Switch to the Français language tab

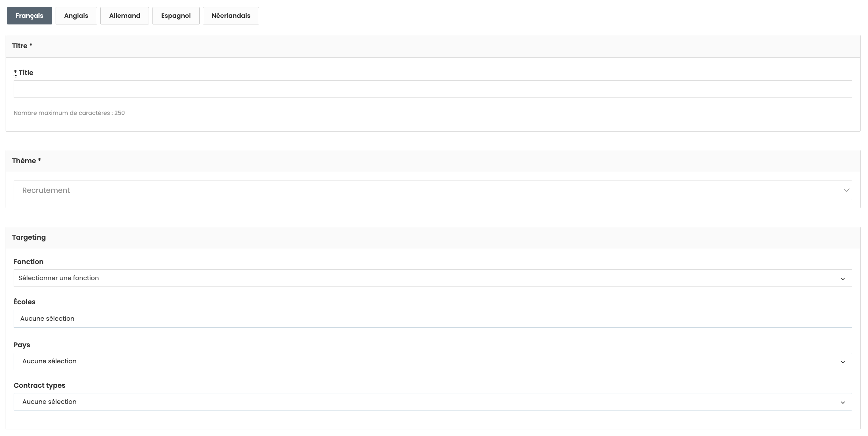click(29, 16)
